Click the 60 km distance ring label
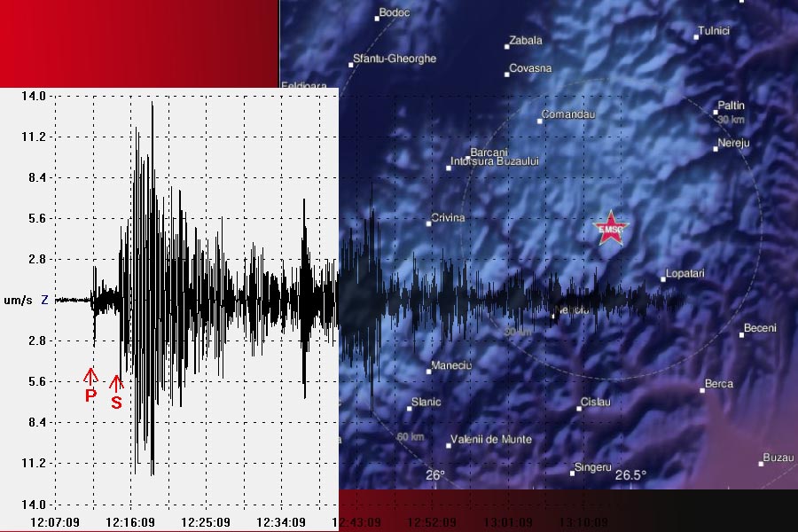 (x=410, y=436)
